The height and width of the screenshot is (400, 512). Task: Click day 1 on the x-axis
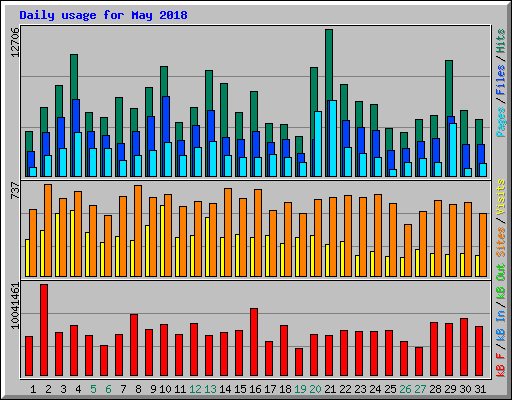point(33,389)
